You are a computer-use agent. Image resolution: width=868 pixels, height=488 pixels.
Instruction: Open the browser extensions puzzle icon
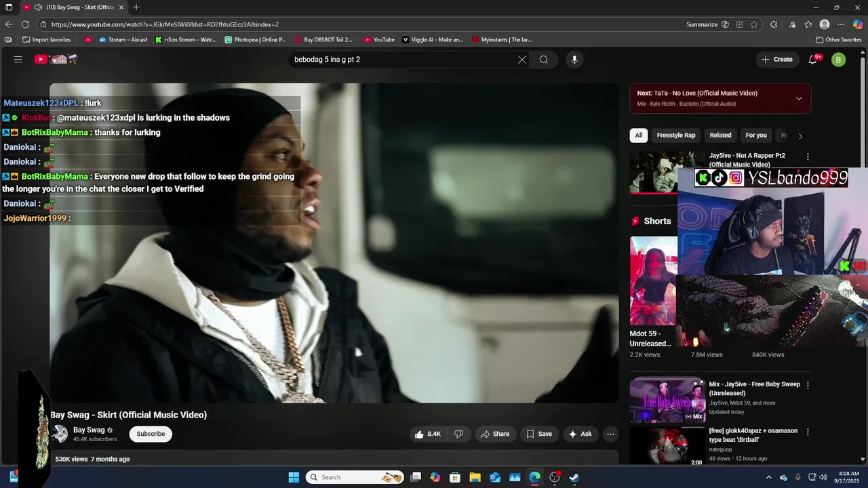point(774,24)
